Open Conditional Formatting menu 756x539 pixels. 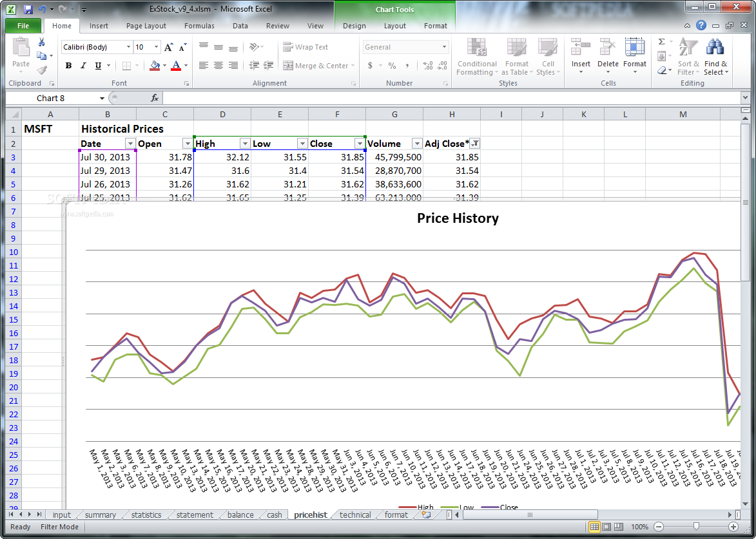tap(477, 57)
